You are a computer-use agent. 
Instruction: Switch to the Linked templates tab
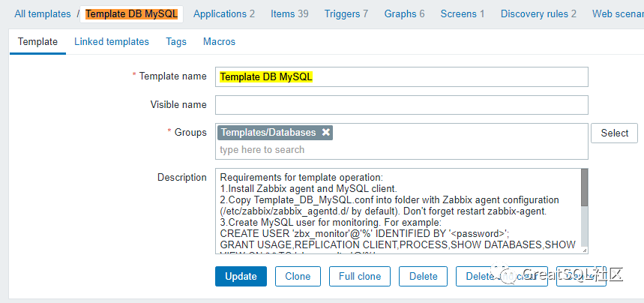112,42
